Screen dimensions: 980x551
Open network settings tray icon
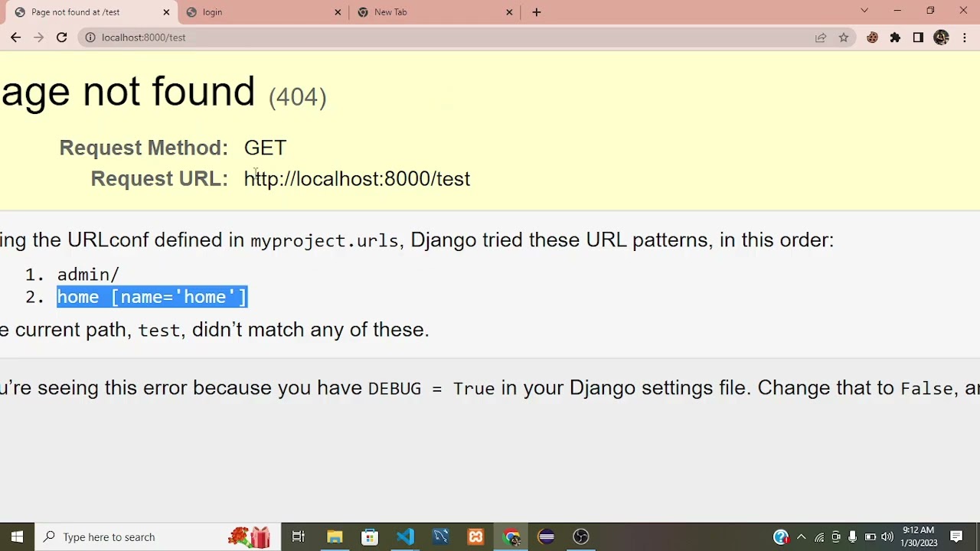click(819, 537)
